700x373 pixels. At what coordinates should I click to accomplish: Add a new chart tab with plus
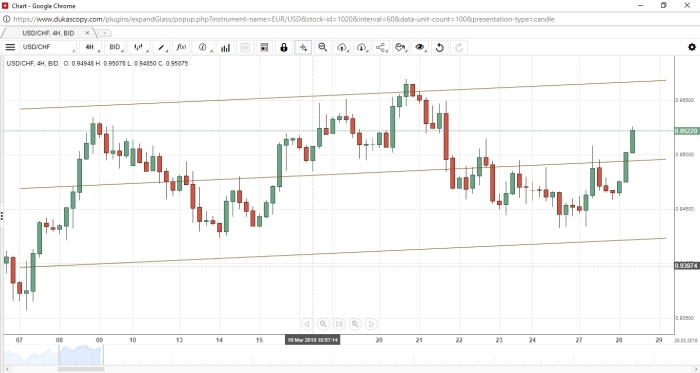click(104, 33)
